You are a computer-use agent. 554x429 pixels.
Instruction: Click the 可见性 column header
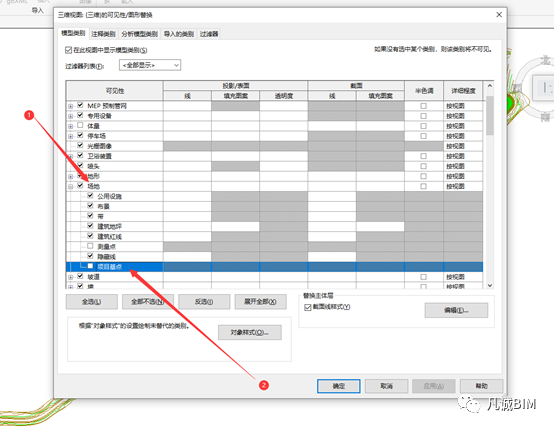coord(114,91)
